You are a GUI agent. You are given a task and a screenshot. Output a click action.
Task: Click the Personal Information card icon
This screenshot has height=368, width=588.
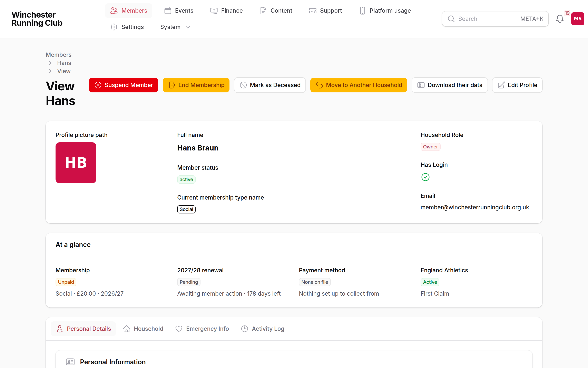[70, 362]
